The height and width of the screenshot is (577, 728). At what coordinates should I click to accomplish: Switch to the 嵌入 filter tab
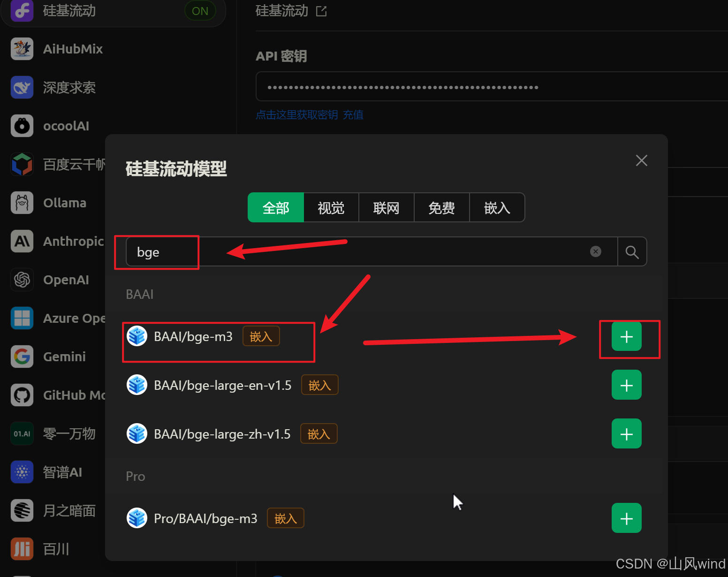pos(497,207)
